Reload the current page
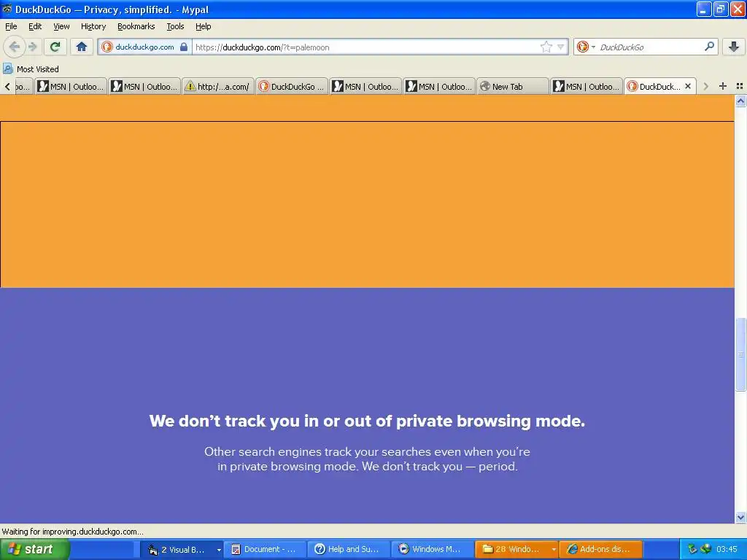 55,47
